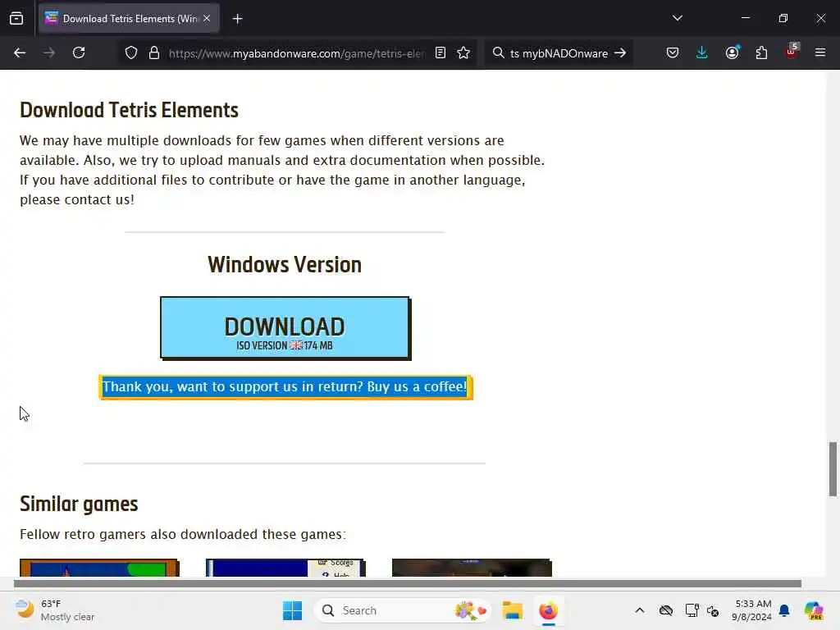Viewport: 840px width, 630px height.
Task: Open tracking protection shield panel
Action: tap(131, 53)
